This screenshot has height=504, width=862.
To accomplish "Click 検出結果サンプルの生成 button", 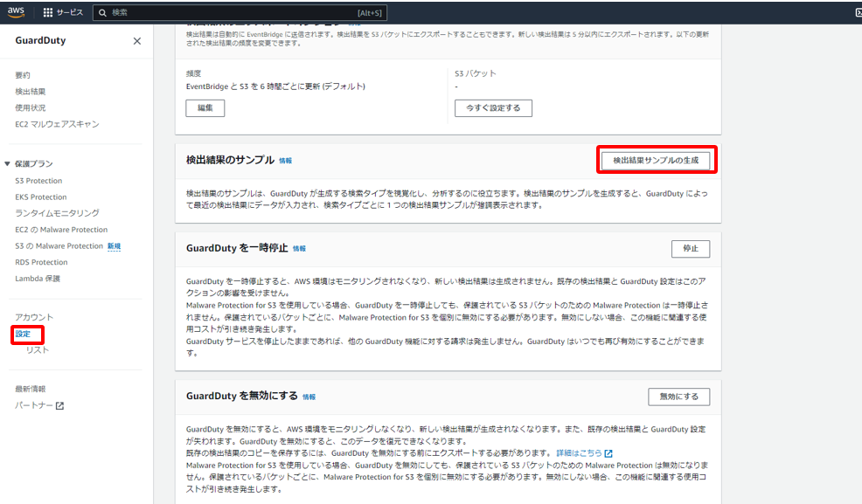I will coord(656,161).
